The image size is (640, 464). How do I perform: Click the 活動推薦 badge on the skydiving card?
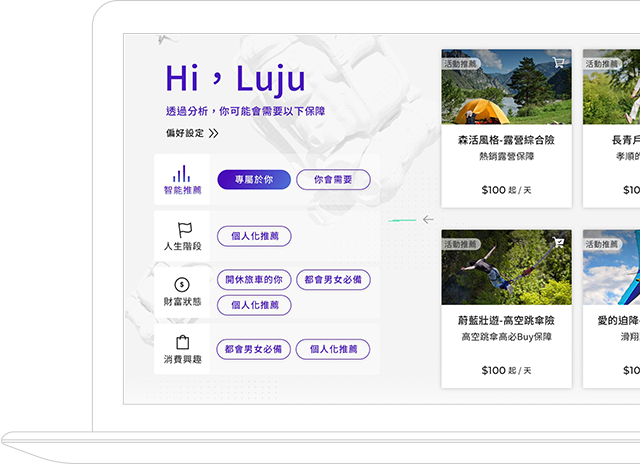point(461,244)
